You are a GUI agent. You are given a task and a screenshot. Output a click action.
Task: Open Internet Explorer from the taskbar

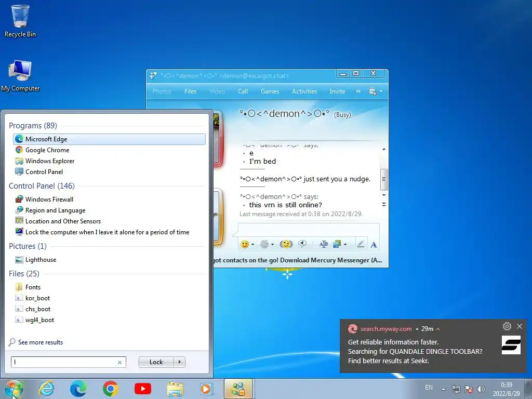[x=46, y=389]
